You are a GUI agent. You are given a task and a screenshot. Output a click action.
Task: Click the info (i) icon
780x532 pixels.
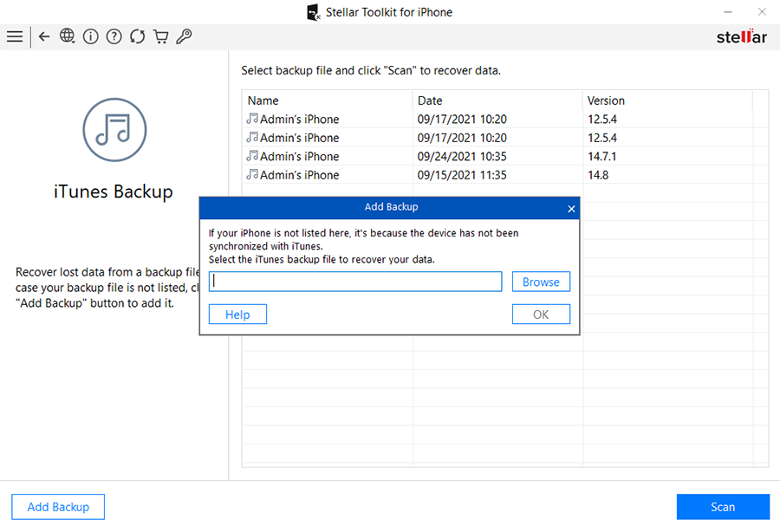tap(90, 36)
